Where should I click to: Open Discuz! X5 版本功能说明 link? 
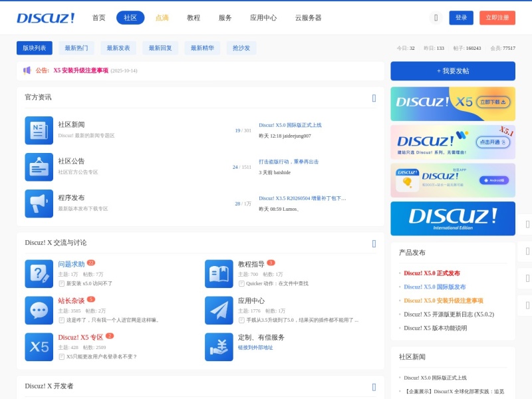click(x=436, y=328)
